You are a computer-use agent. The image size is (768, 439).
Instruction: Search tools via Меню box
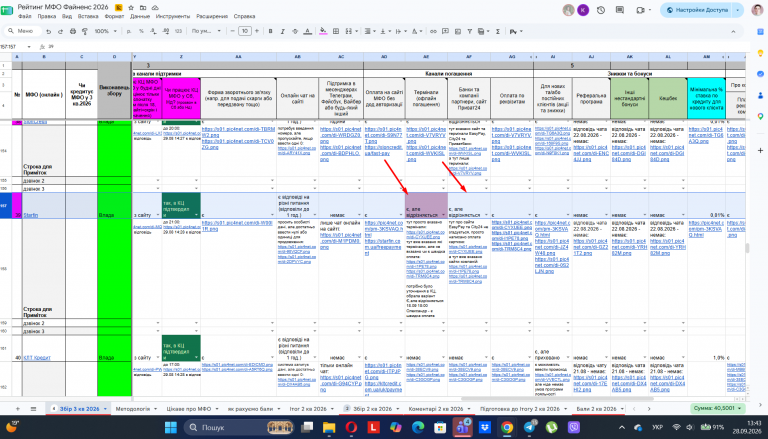coord(24,31)
